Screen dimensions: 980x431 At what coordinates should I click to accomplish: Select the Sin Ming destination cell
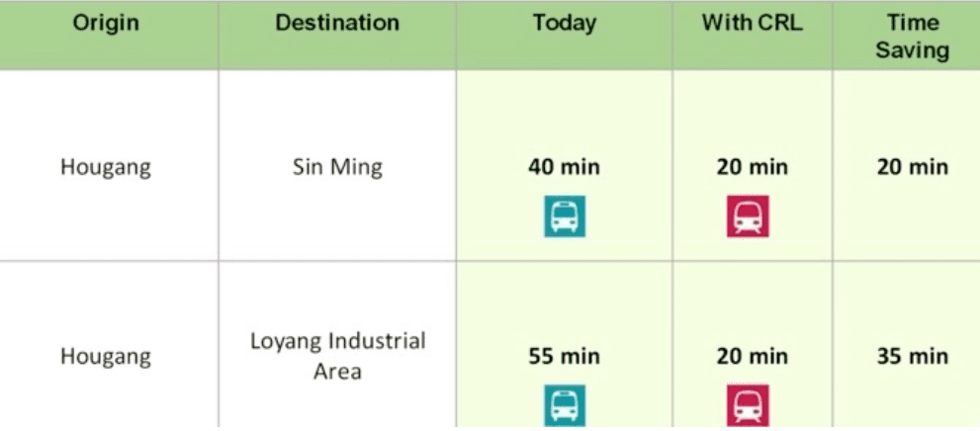click(x=337, y=166)
